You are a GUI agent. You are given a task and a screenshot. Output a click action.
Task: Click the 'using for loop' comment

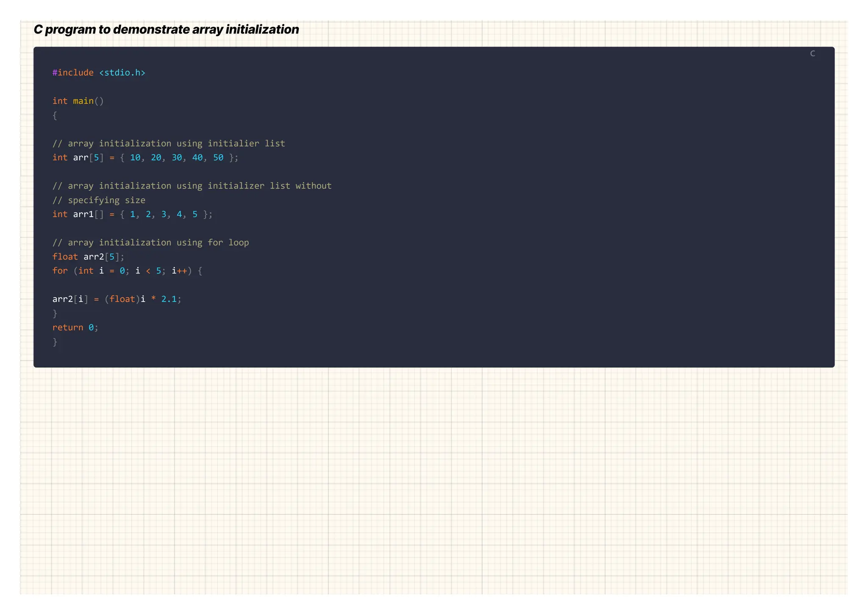(150, 243)
